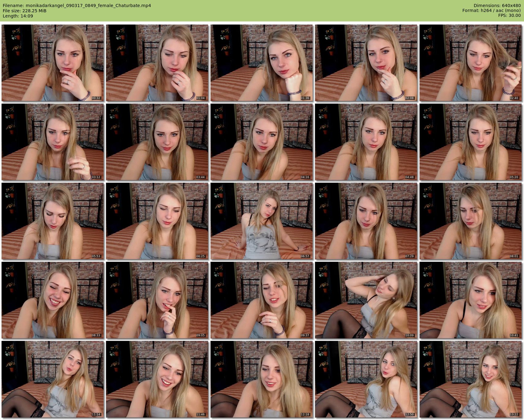Open the frame thumbnail at 02:40

point(471,63)
